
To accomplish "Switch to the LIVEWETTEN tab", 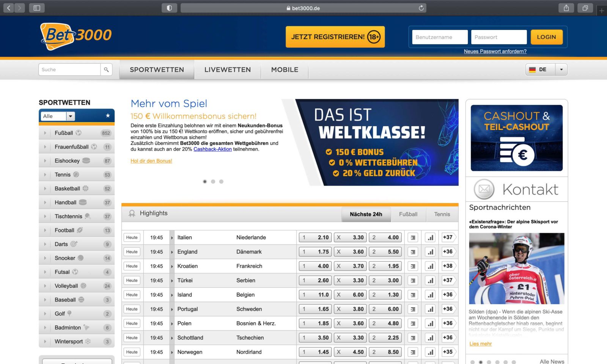I will 227,69.
